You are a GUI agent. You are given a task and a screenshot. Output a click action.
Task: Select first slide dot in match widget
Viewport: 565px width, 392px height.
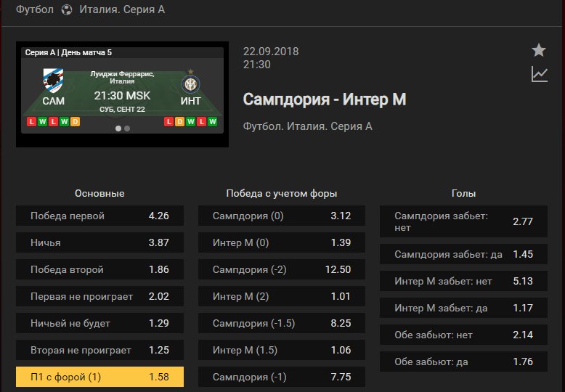coord(118,128)
